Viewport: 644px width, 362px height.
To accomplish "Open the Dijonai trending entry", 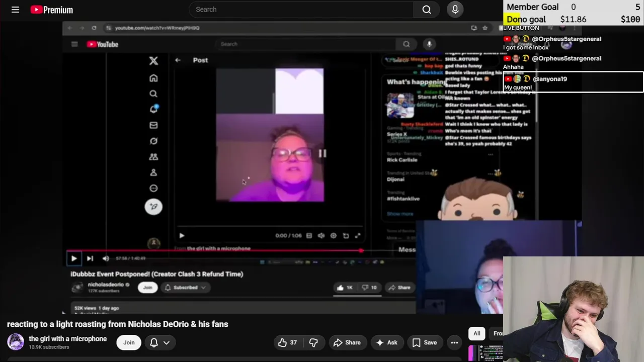I will click(x=395, y=179).
